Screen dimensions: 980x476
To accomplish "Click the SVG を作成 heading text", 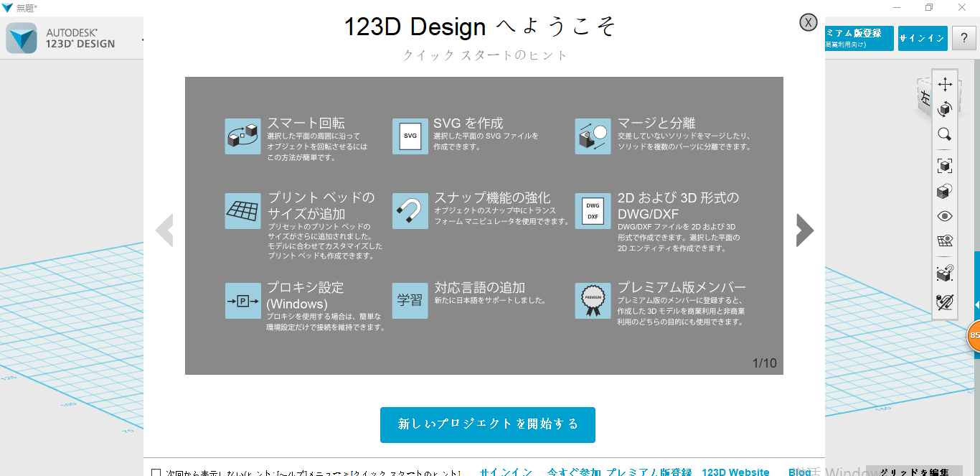I will point(468,123).
